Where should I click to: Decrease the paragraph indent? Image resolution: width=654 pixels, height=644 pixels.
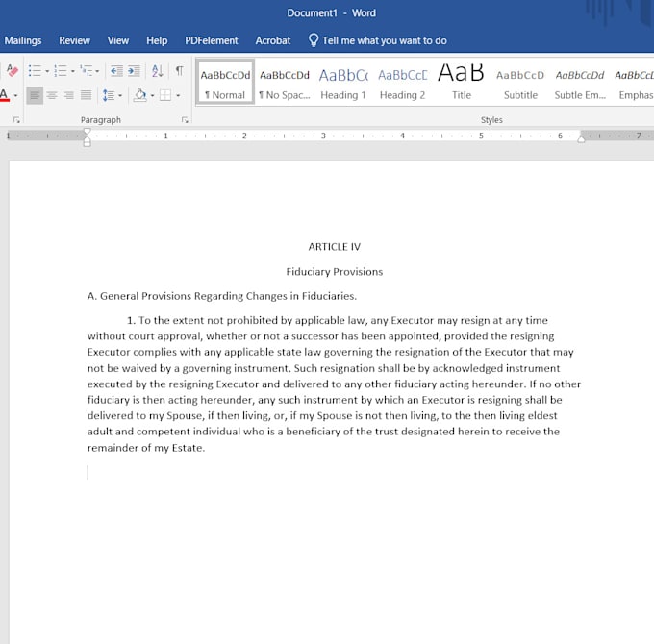[116, 71]
